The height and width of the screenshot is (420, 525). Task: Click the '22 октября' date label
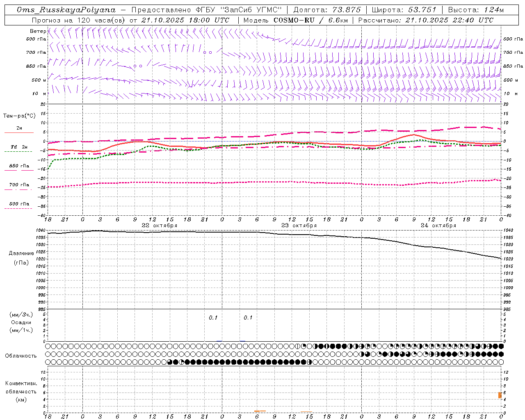[160, 226]
